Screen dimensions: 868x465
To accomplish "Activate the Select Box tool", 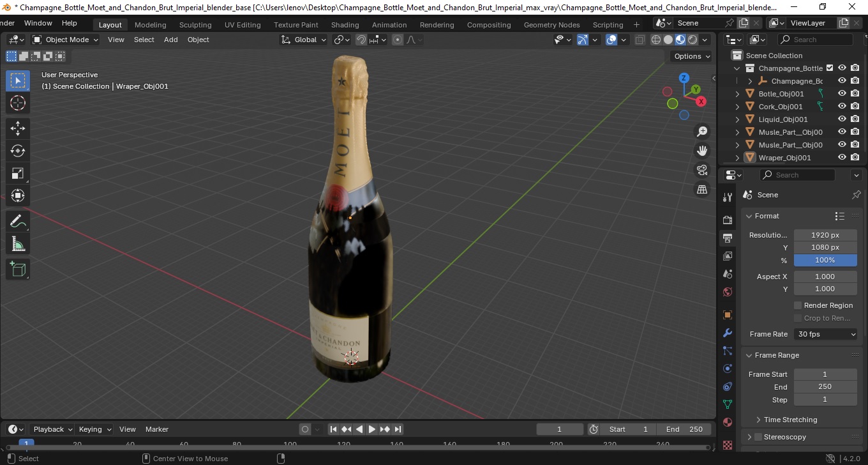I will point(18,80).
